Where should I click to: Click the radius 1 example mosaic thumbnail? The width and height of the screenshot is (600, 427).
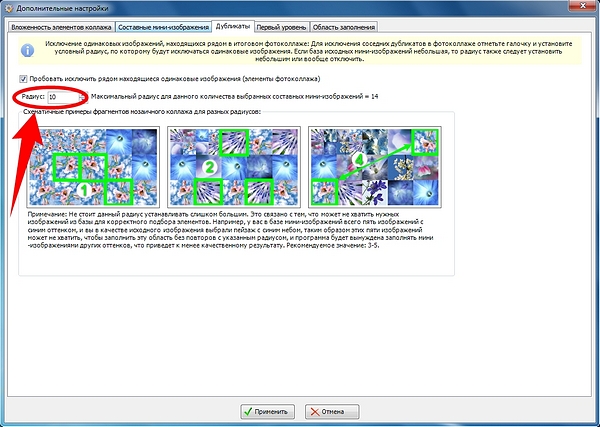[93, 167]
